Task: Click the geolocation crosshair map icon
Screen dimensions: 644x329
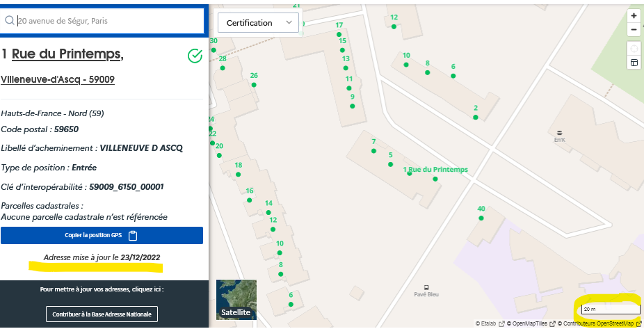Action: click(x=634, y=49)
